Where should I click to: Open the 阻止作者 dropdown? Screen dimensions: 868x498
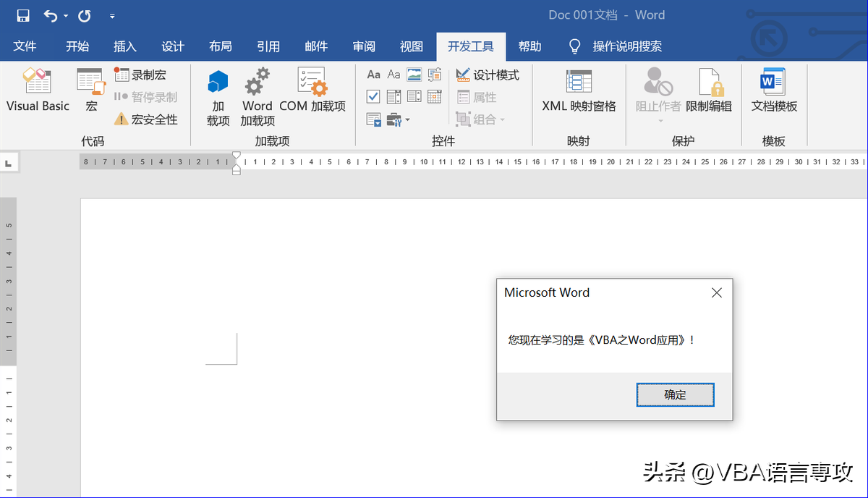658,96
